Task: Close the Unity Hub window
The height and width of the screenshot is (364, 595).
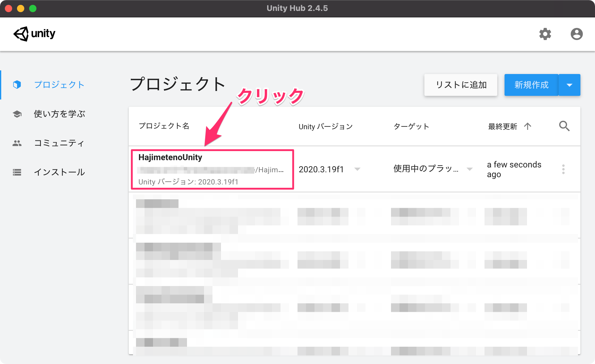Action: tap(8, 8)
